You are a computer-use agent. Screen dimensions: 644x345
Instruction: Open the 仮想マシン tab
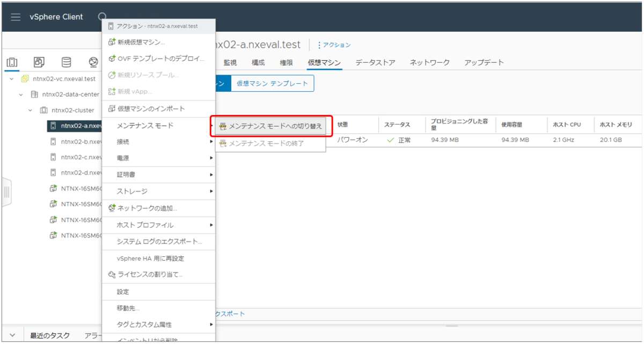coord(324,62)
